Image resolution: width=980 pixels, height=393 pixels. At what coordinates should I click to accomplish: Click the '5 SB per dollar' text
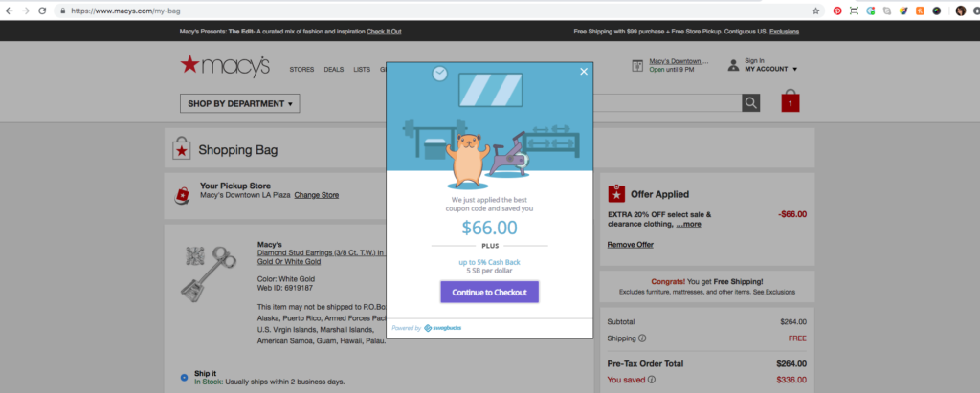coord(489,272)
